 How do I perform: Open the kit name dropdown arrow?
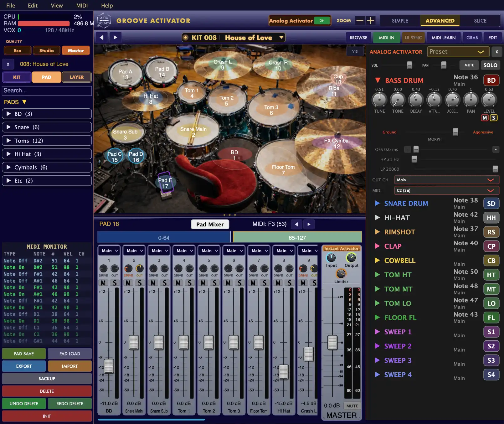[x=281, y=38]
